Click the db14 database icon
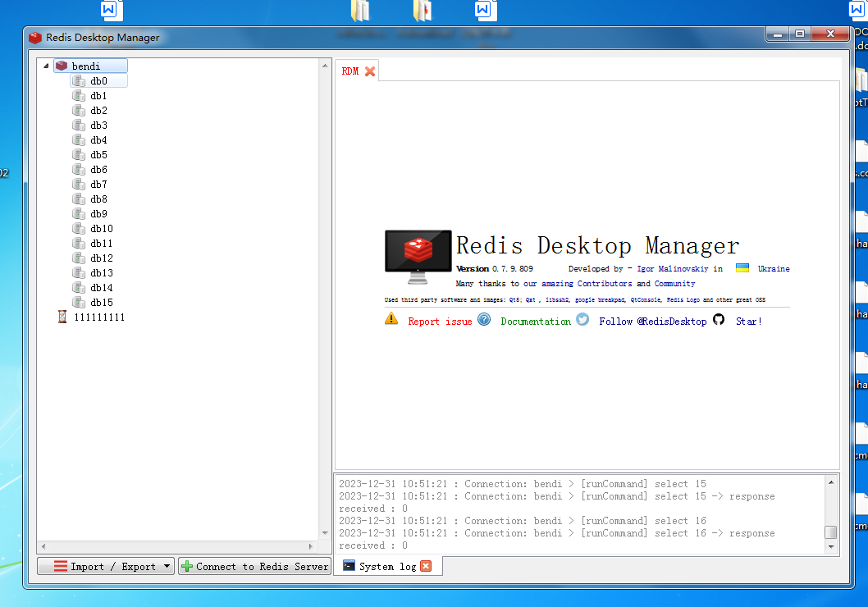The image size is (868, 607). pos(79,287)
